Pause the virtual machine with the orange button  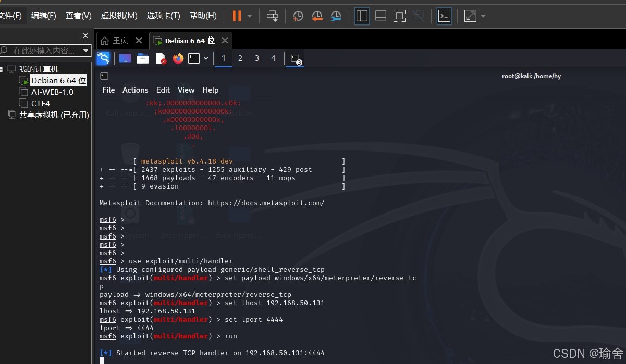pos(237,16)
